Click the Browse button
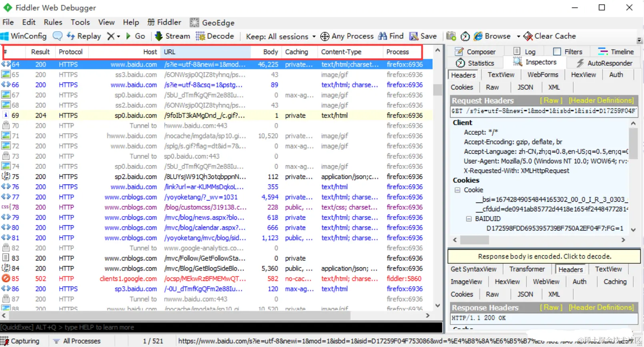 pyautogui.click(x=492, y=36)
